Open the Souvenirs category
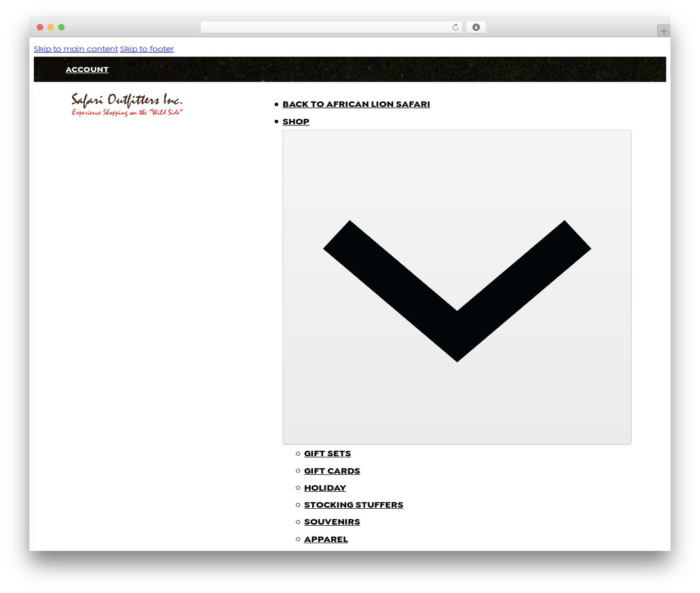Image resolution: width=700 pixels, height=593 pixels. pyautogui.click(x=332, y=522)
